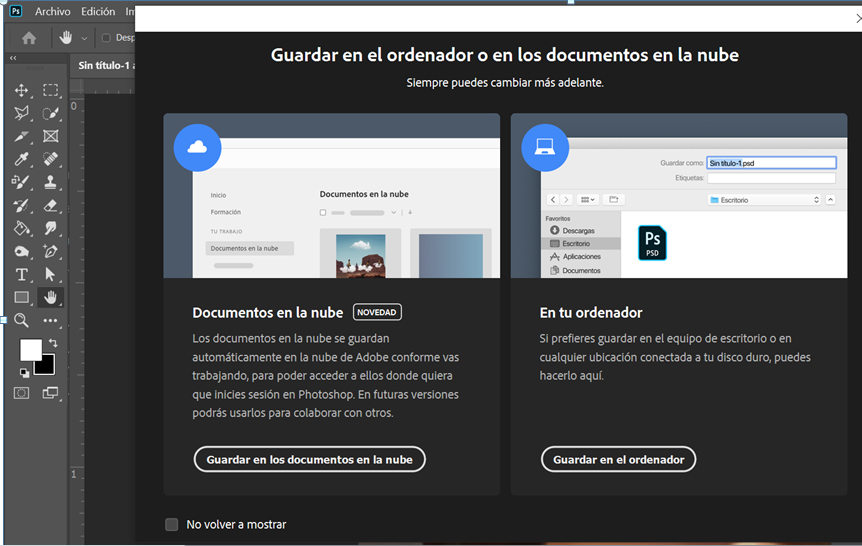
Task: Select the Eraser tool
Action: point(51,206)
